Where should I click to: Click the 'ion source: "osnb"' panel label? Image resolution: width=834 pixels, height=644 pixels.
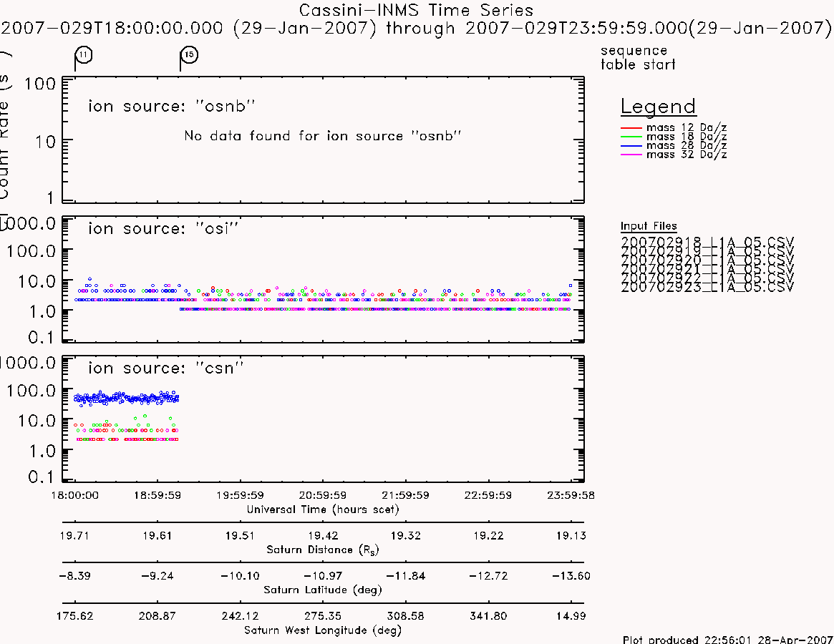171,106
